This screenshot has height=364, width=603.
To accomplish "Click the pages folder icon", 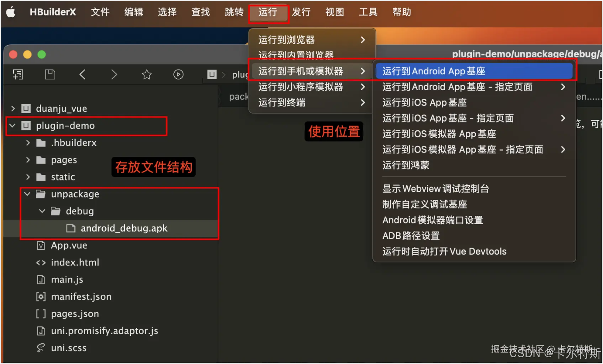I will click(41, 160).
